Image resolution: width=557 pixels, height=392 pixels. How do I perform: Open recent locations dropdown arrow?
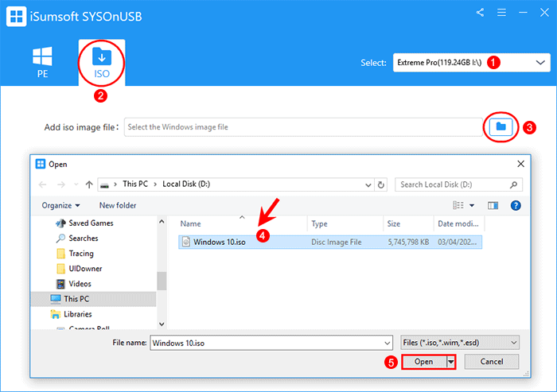click(76, 184)
